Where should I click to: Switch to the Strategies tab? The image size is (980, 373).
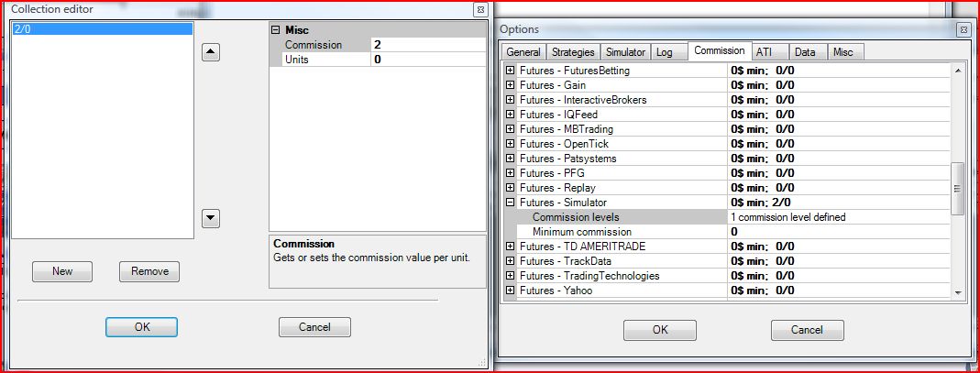(573, 52)
